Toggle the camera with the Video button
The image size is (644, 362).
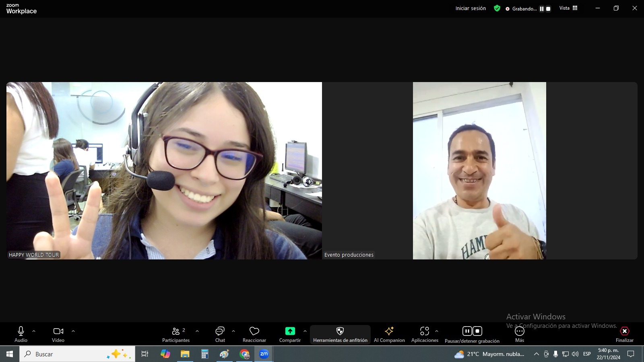pos(58,334)
